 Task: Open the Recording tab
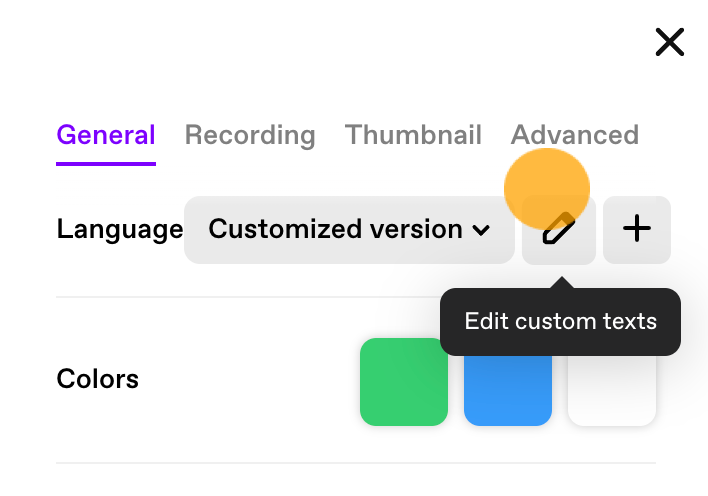point(250,135)
